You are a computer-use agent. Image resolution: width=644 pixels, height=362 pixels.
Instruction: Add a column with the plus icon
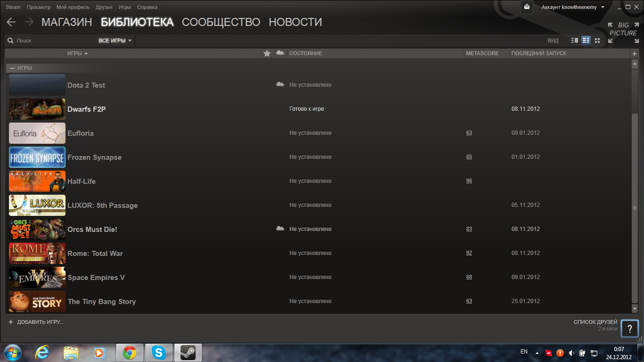635,54
